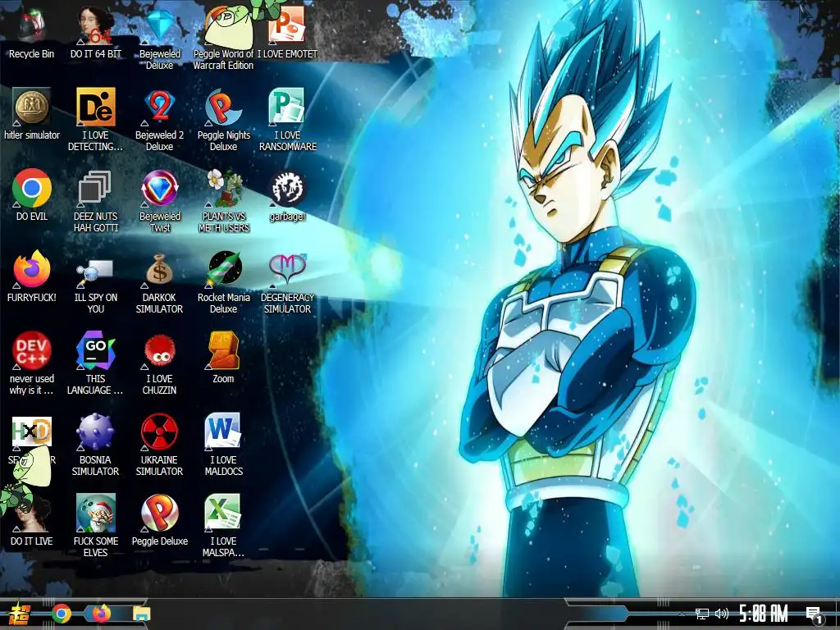Open the Dev C++ shortcut
Image resolution: width=840 pixels, height=630 pixels.
point(32,351)
